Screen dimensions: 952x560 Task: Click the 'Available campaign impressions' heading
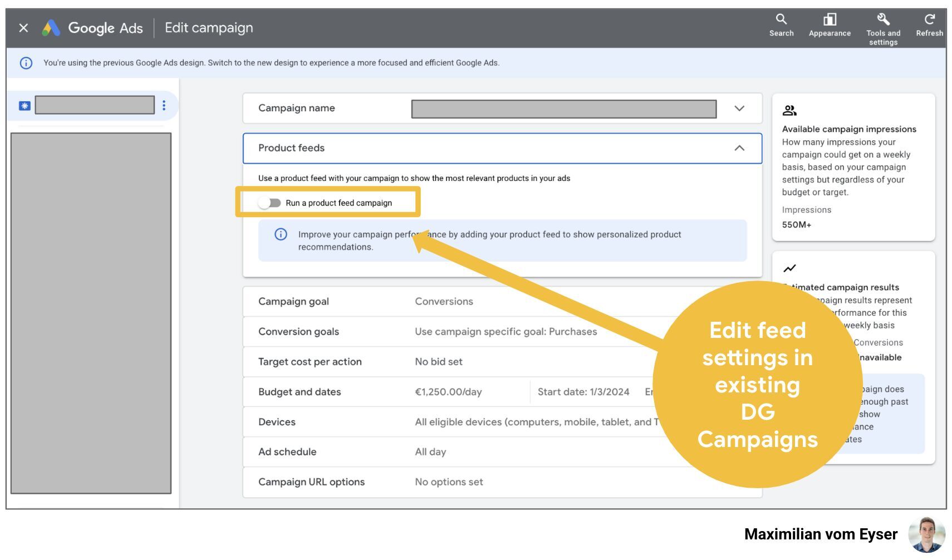coord(849,129)
